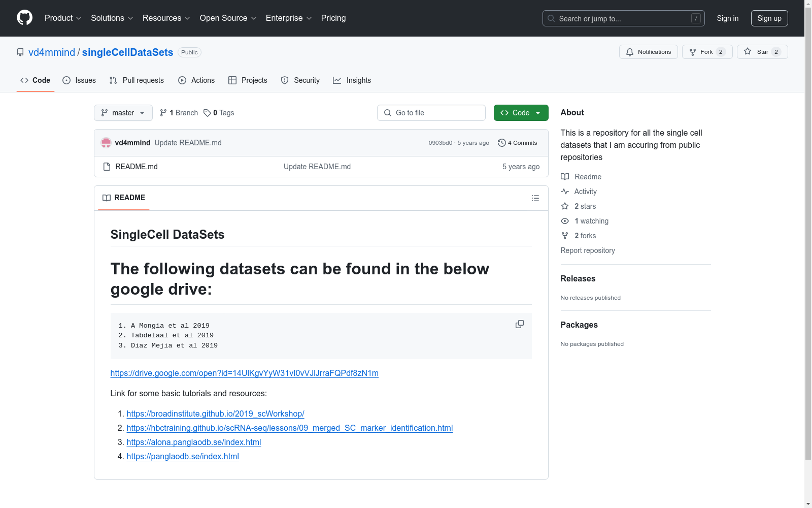Click the vd4mmind avatar in commit row

pos(106,143)
